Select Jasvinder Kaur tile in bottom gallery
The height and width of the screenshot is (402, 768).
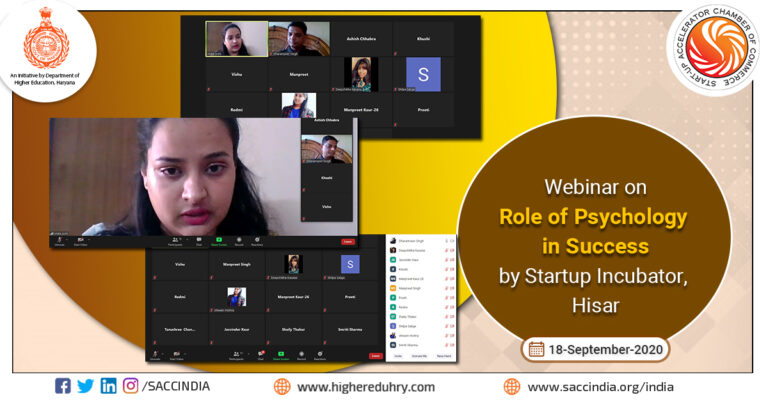click(x=237, y=330)
